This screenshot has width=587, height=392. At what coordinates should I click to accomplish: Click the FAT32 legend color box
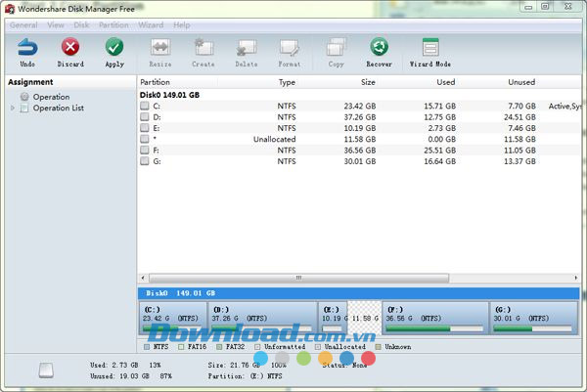tap(219, 347)
